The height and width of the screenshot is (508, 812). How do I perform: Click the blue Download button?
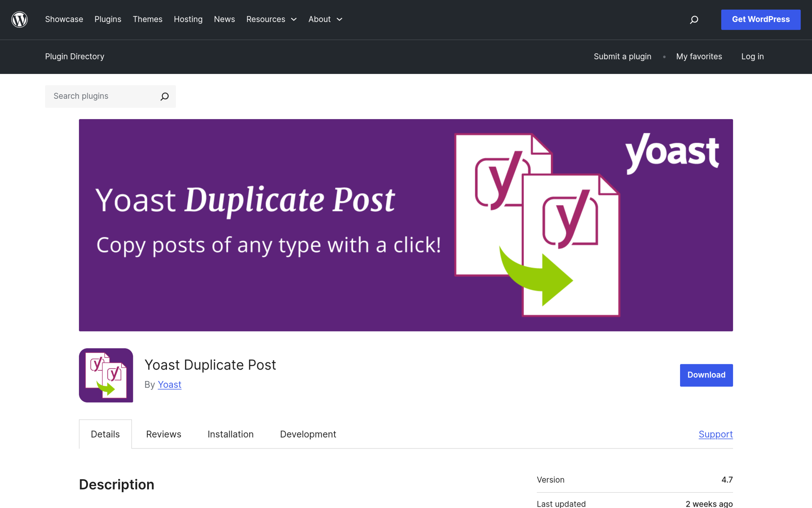(x=706, y=375)
